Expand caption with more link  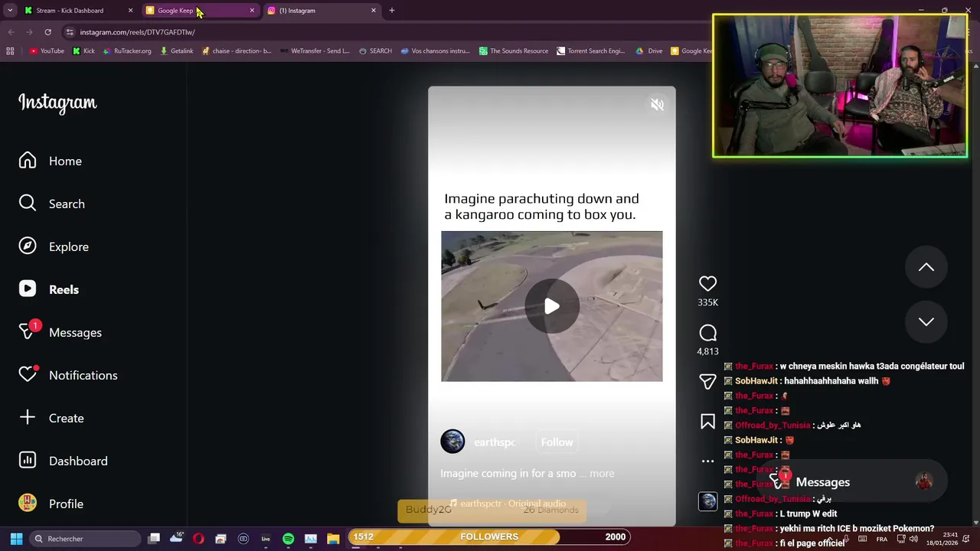[602, 474]
